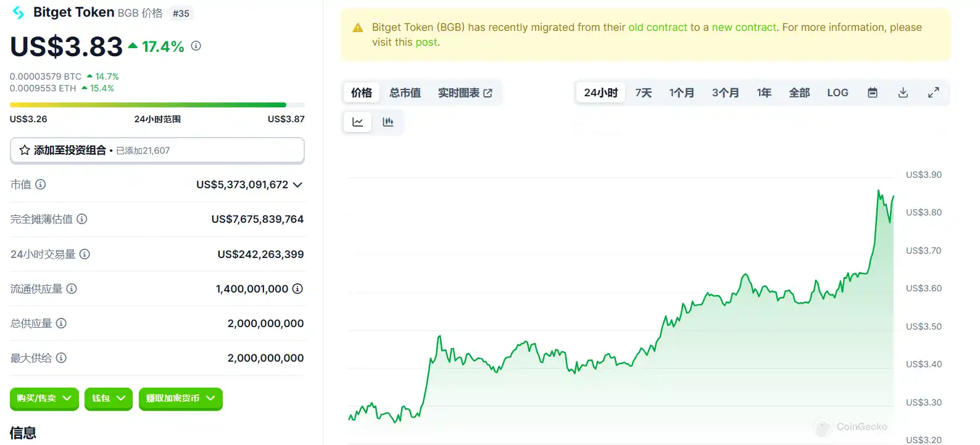Image resolution: width=980 pixels, height=445 pixels.
Task: Click info icon beside price percentage change
Action: tap(196, 46)
